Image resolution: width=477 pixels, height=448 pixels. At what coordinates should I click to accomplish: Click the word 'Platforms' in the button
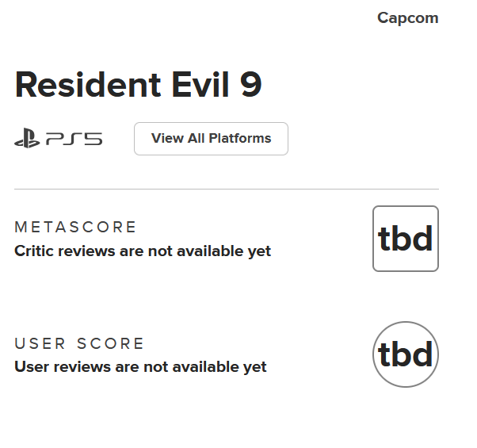click(x=240, y=139)
